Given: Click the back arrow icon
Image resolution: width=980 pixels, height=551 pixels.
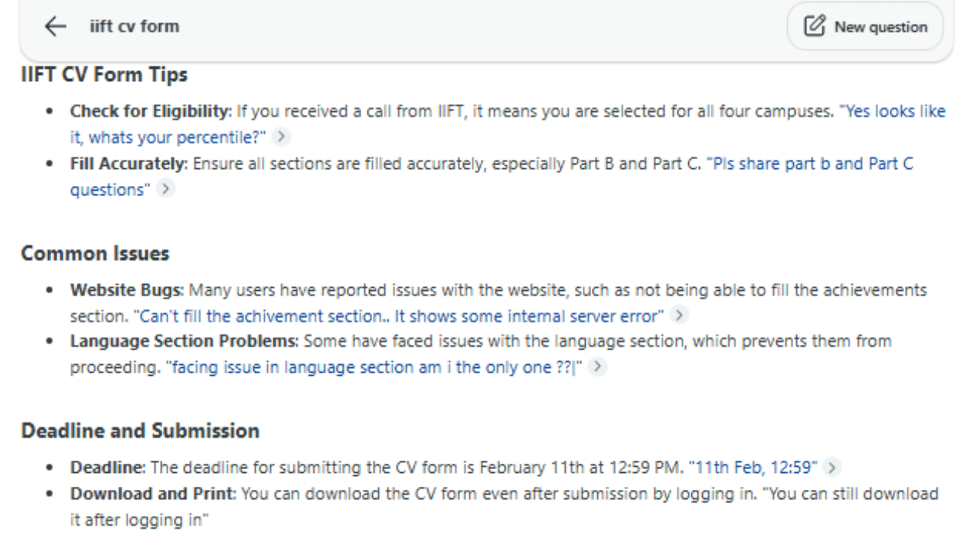Looking at the screenshot, I should click(x=54, y=27).
